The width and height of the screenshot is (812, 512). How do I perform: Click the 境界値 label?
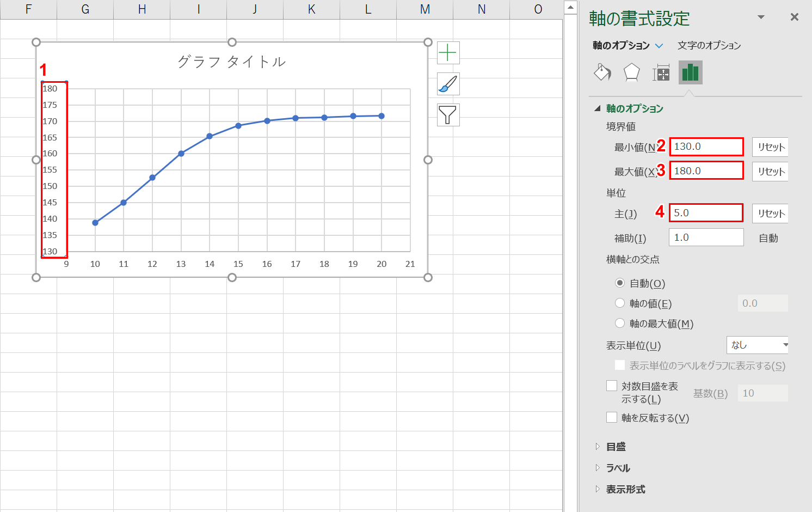[x=621, y=126]
